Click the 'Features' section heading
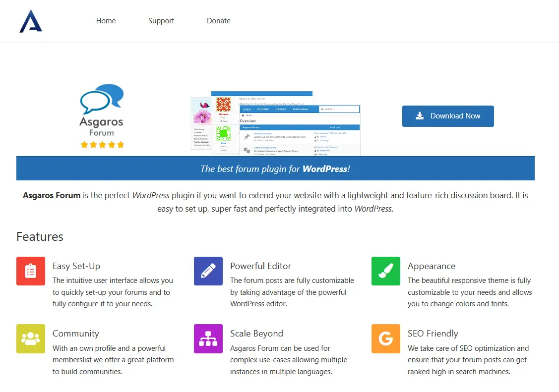The height and width of the screenshot is (392, 559). point(40,237)
